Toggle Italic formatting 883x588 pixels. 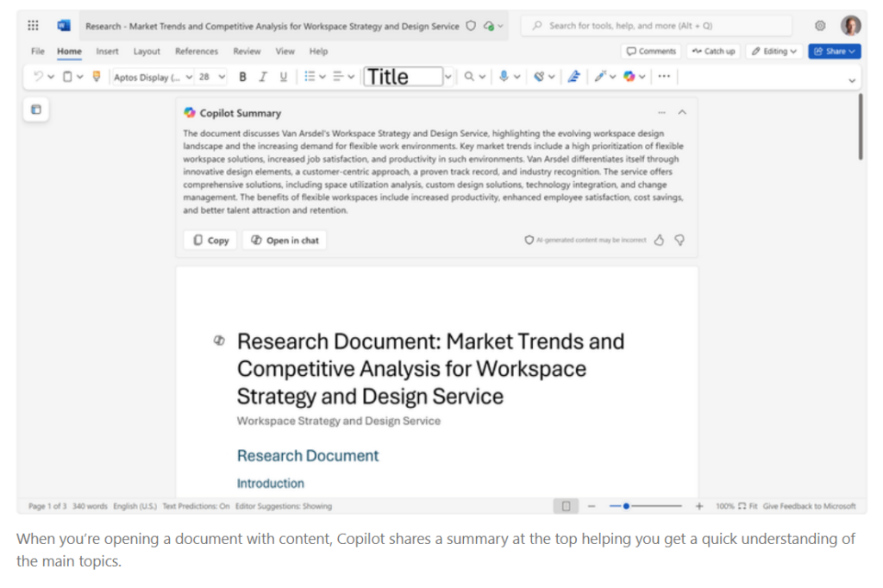(x=263, y=77)
